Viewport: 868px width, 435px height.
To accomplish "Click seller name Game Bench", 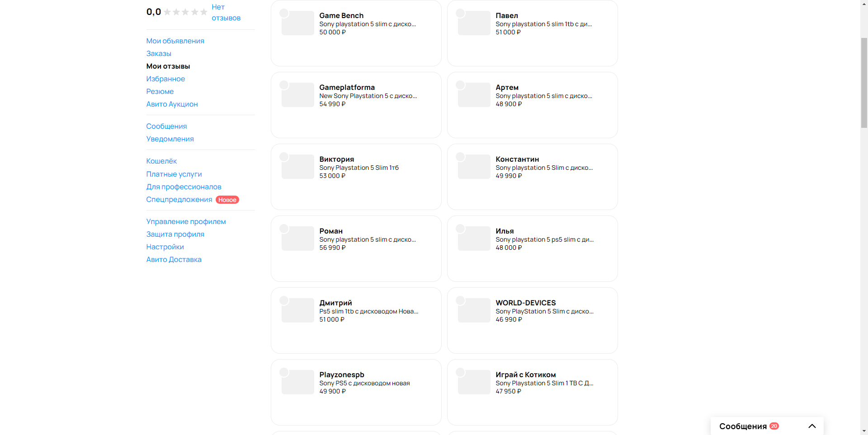I will 341,15.
